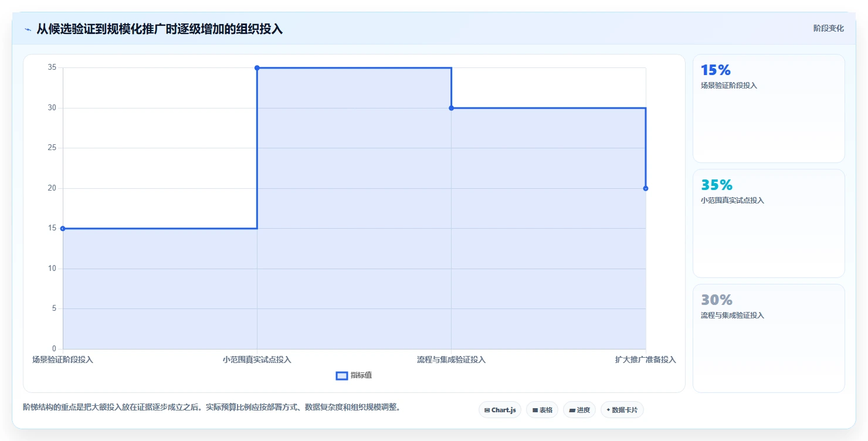Click the x-axis label 流程与集成验证投入
The height and width of the screenshot is (441, 868).
[x=451, y=359]
